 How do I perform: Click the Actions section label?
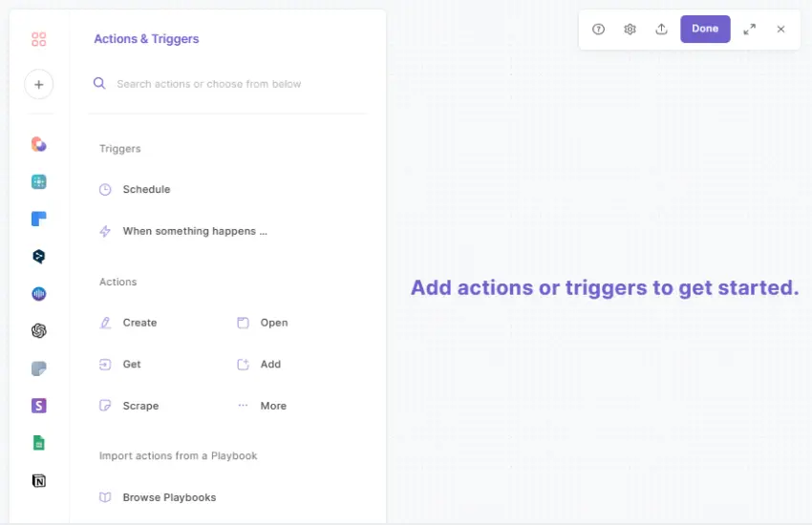point(118,282)
